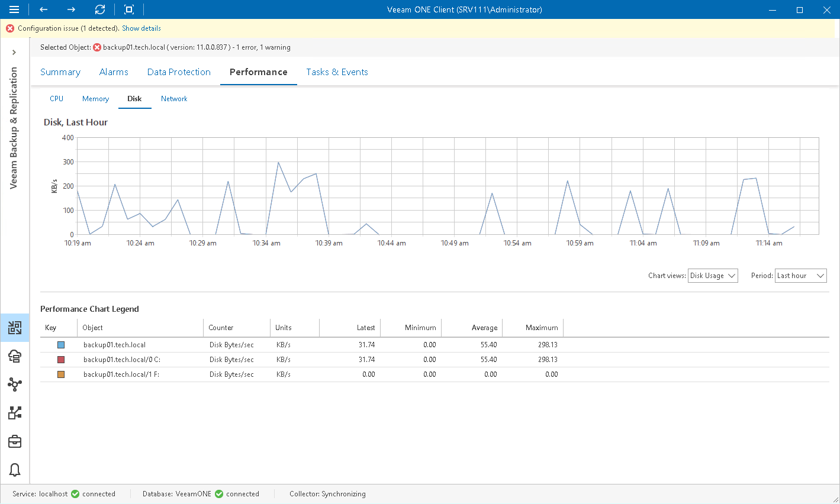Open the alarm management bell icon

pyautogui.click(x=15, y=470)
